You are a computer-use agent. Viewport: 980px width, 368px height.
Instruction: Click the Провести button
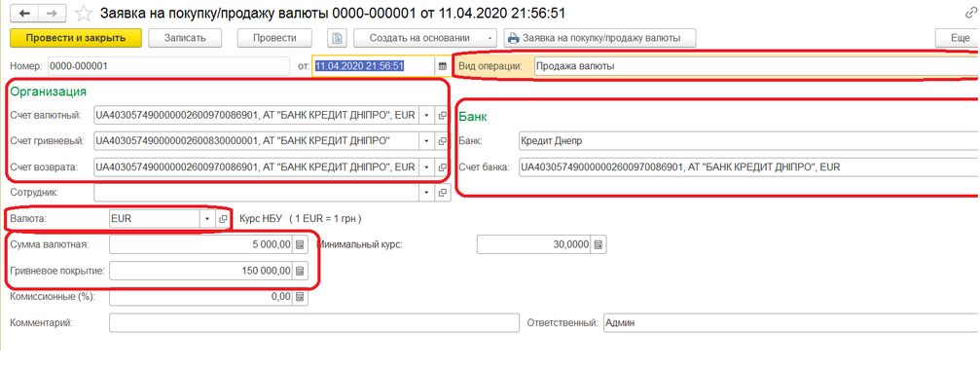[x=274, y=38]
